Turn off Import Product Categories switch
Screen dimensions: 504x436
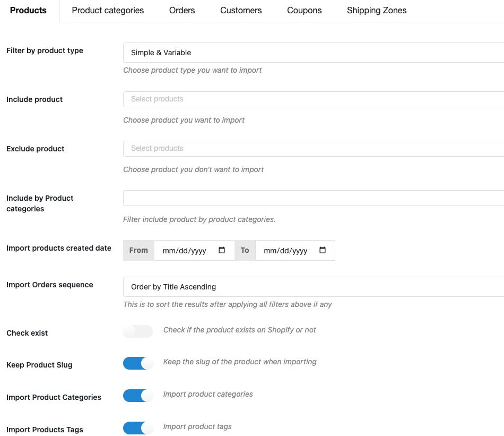(x=138, y=396)
